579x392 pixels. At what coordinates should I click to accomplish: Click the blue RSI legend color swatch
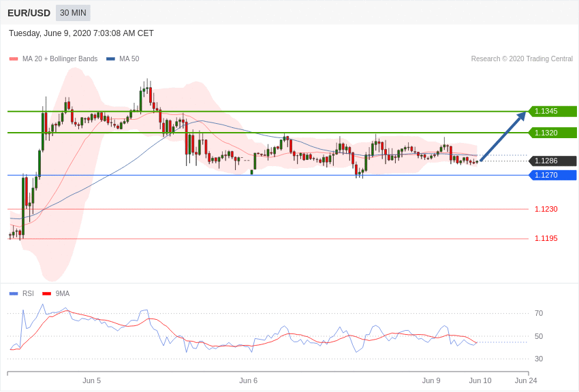[x=14, y=294]
